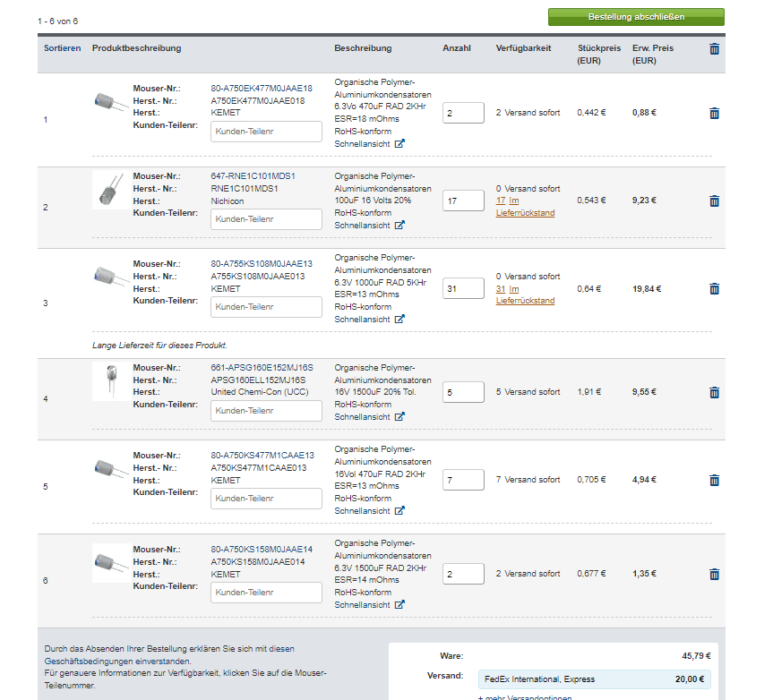Focus quantity field showing 5
Viewport: 773px width, 700px height.
pyautogui.click(x=463, y=392)
